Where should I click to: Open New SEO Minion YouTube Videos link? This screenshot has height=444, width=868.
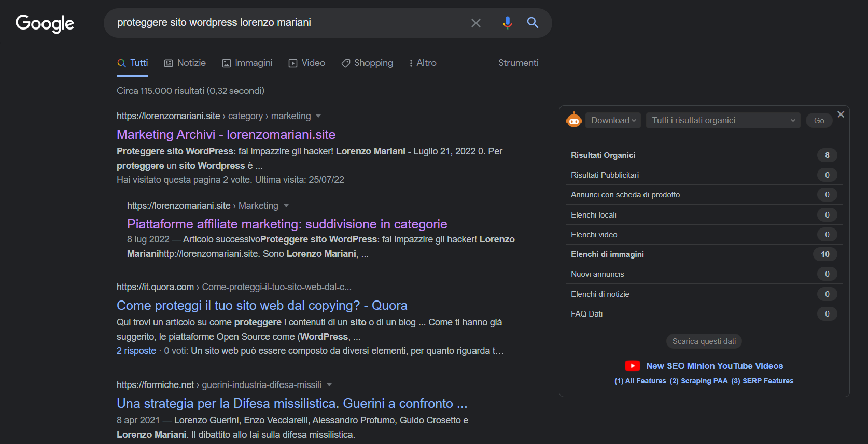click(715, 366)
